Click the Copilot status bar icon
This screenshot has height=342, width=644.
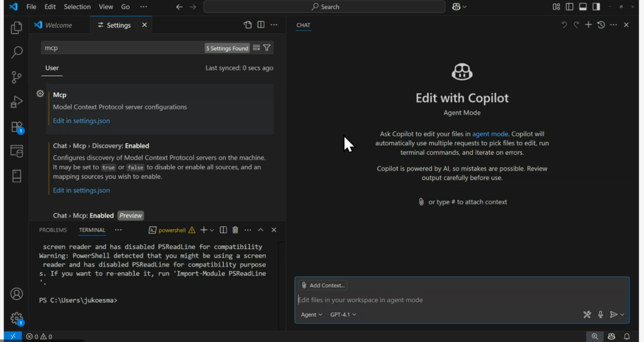point(611,336)
